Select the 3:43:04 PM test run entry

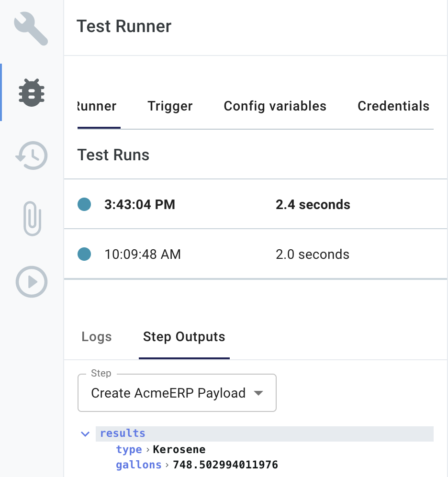215,204
